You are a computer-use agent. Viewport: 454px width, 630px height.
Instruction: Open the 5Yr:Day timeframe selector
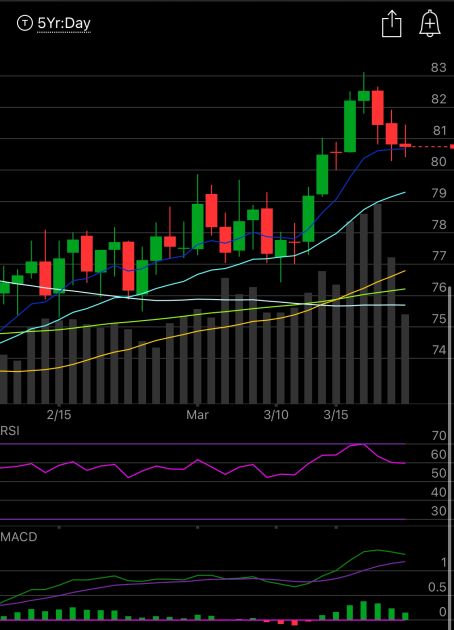64,24
